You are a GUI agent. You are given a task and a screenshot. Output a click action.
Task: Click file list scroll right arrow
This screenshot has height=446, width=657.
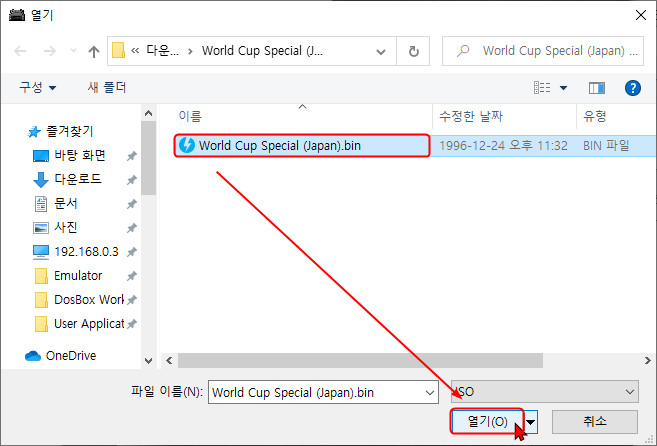pos(648,360)
